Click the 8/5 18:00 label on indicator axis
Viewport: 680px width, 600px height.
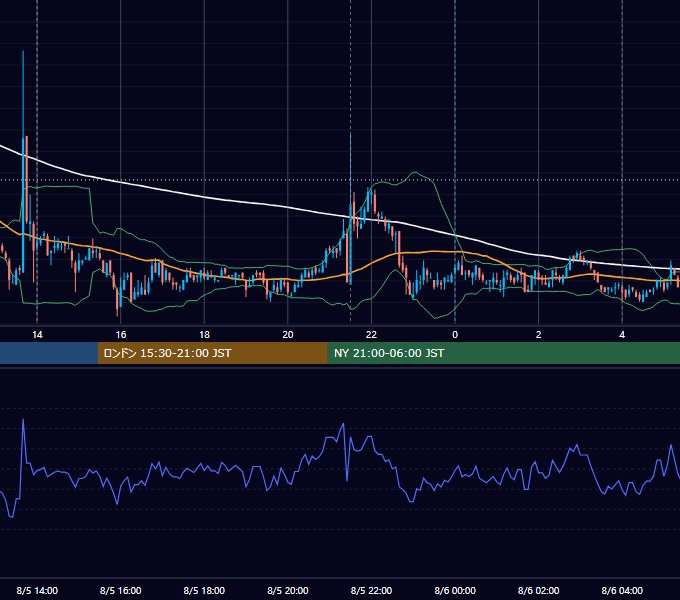click(x=204, y=590)
